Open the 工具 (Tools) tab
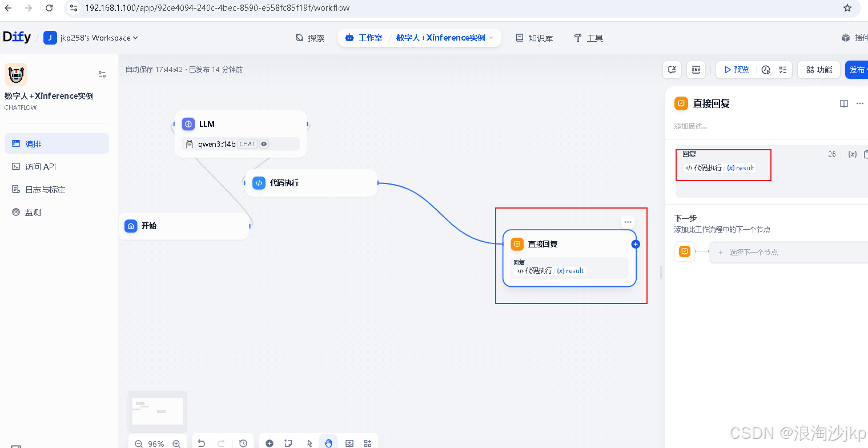868x448 pixels. pyautogui.click(x=588, y=38)
